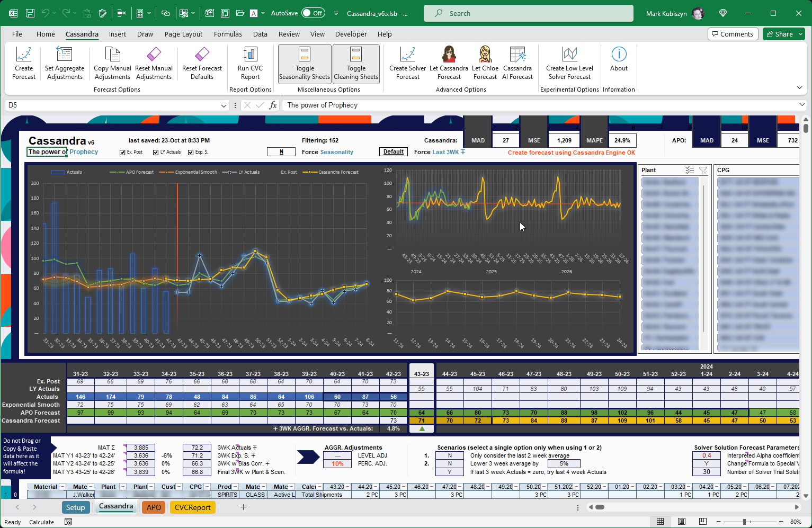Switch to Page Break Preview view icon

point(703,522)
